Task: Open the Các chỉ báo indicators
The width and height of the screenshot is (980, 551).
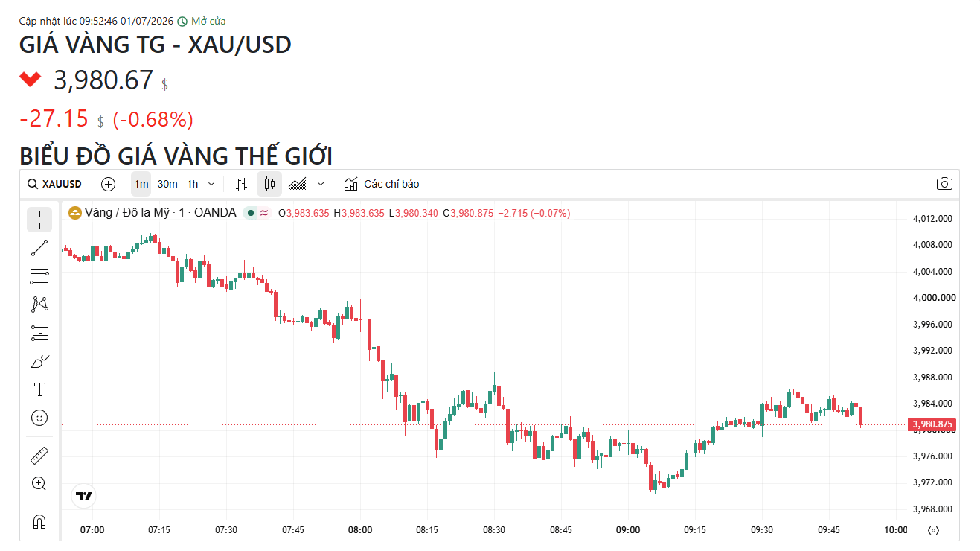Action: coord(382,184)
